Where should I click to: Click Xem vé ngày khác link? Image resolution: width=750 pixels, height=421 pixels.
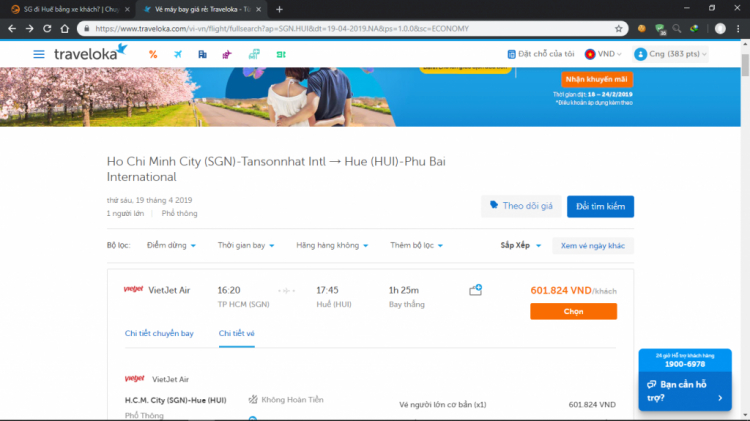pos(593,245)
